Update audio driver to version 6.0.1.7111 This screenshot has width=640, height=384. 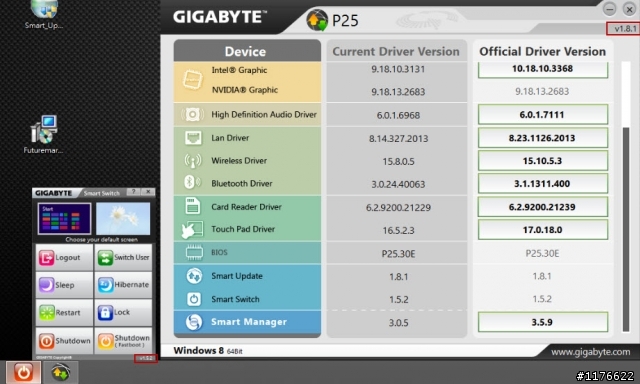[542, 115]
